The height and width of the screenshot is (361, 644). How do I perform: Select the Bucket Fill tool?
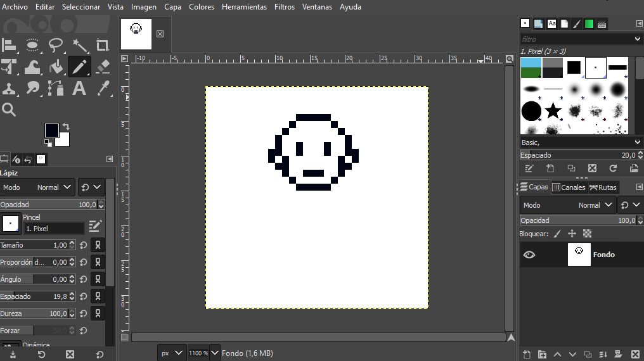pos(56,66)
